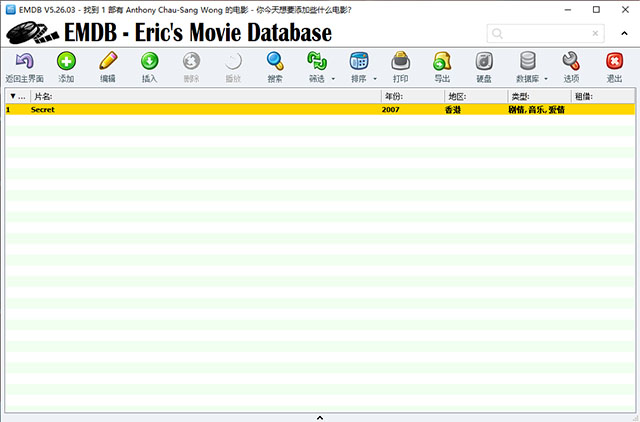The image size is (640, 422).
Task: Click the EMDB title bar app icon
Action: coord(11,9)
